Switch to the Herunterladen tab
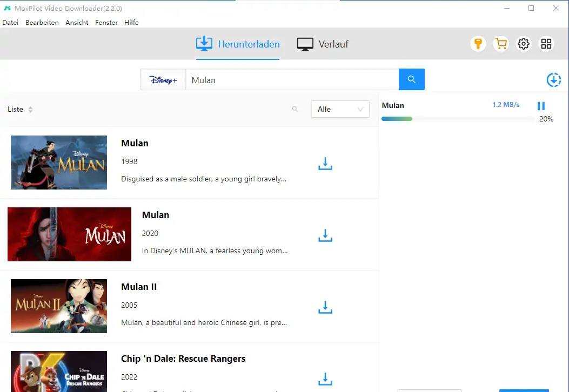This screenshot has height=392, width=569. click(x=238, y=44)
